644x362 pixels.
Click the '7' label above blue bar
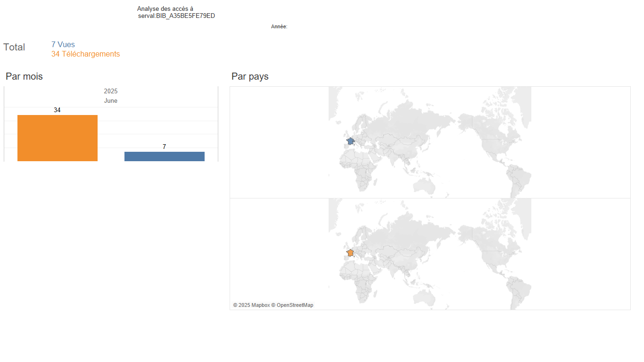click(165, 147)
